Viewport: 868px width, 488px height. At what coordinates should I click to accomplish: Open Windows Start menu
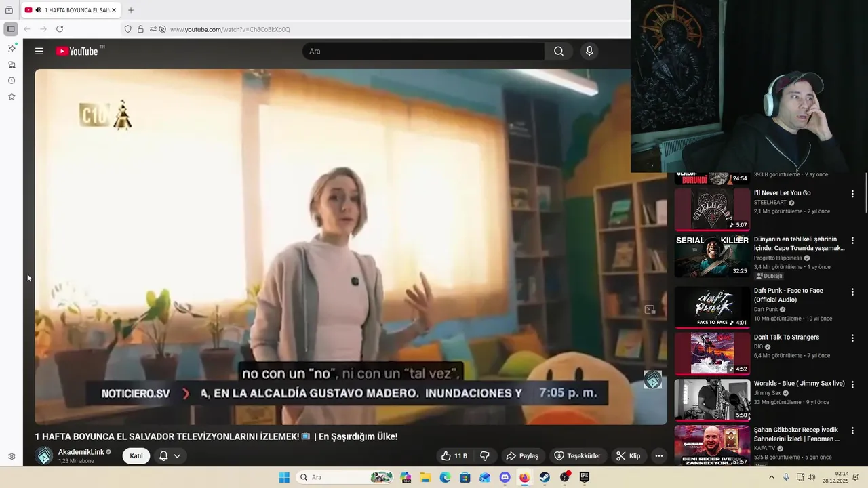(284, 477)
